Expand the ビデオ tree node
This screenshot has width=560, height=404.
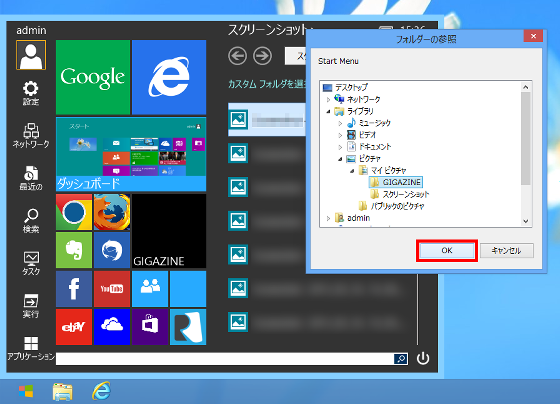point(340,135)
